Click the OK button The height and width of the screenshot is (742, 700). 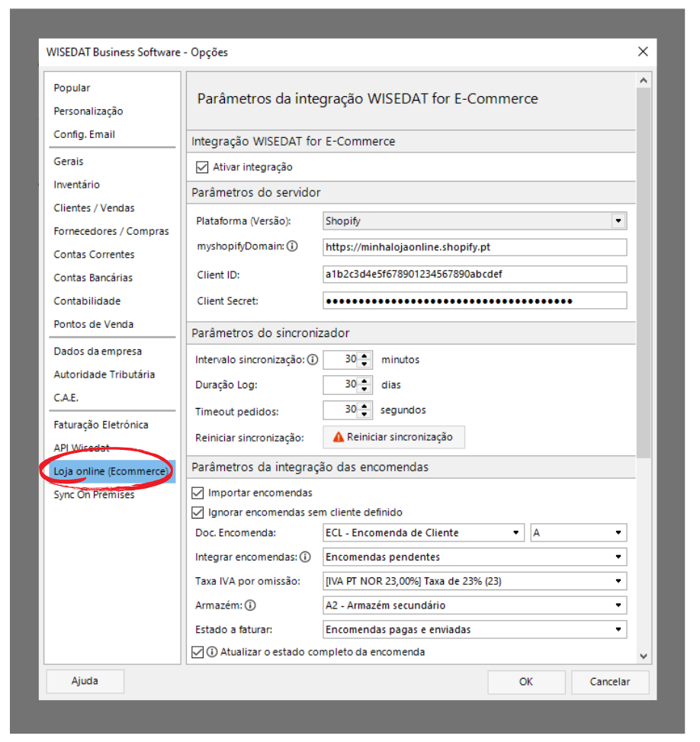point(526,682)
